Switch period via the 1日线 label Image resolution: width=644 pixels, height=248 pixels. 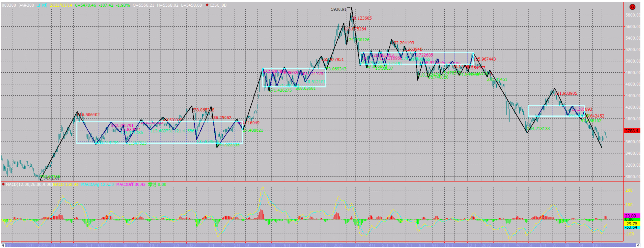(42, 5)
